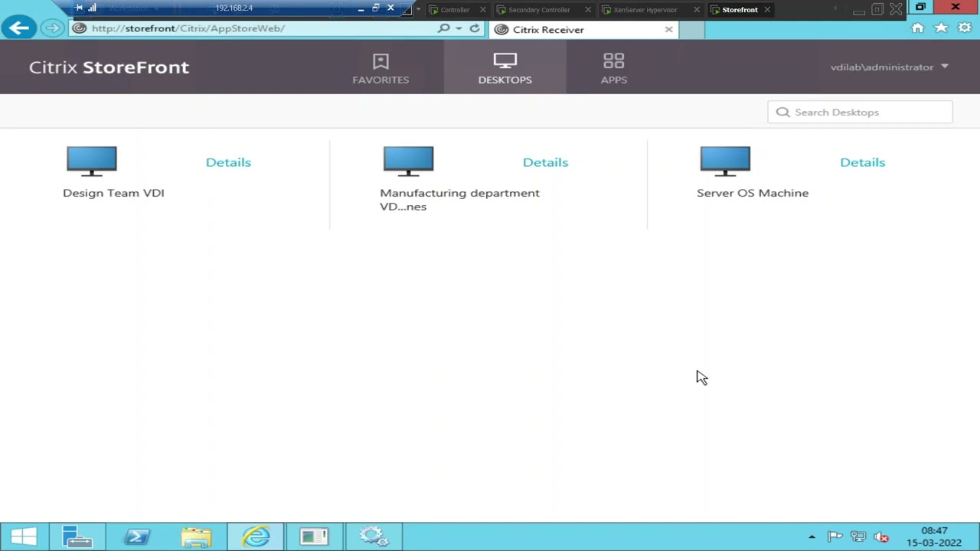Go back with the browser back arrow
This screenshot has width=980, height=551.
click(x=19, y=28)
